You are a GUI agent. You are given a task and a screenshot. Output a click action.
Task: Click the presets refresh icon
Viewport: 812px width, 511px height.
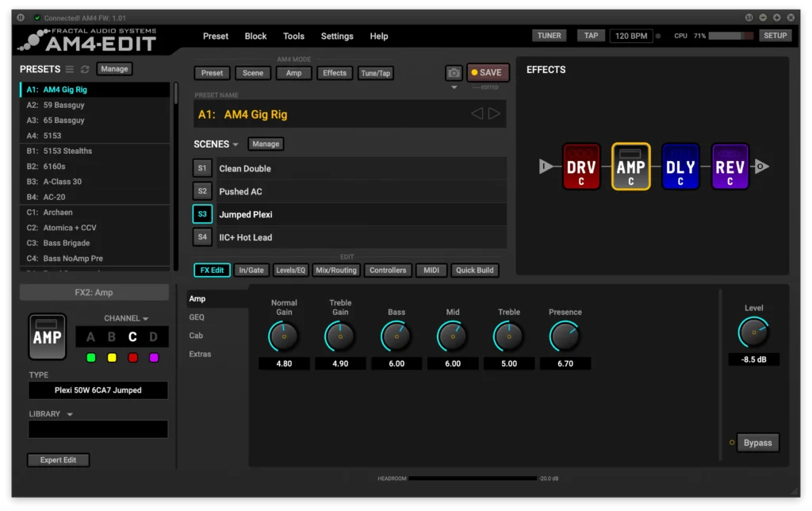click(x=85, y=70)
